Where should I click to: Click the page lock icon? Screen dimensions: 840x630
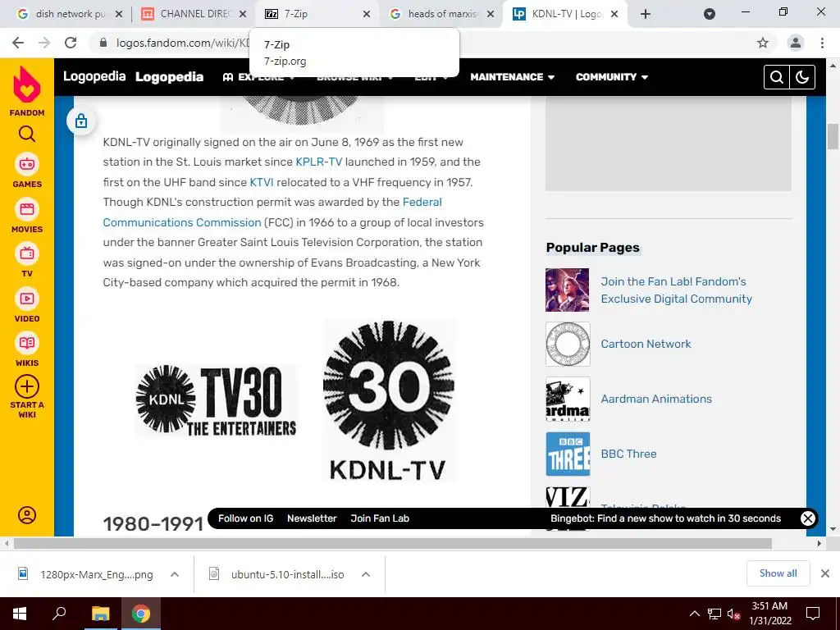(x=81, y=121)
